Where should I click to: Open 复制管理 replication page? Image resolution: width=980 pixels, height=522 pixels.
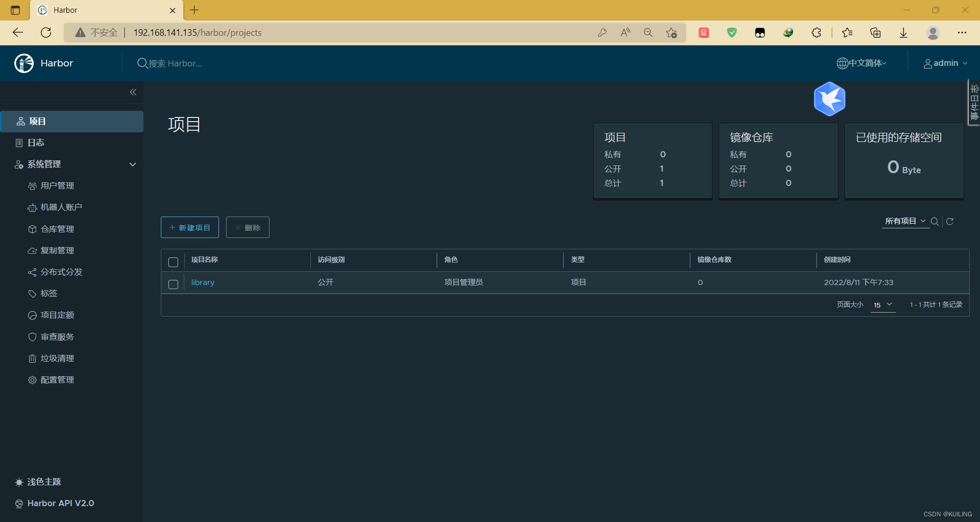pyautogui.click(x=57, y=251)
